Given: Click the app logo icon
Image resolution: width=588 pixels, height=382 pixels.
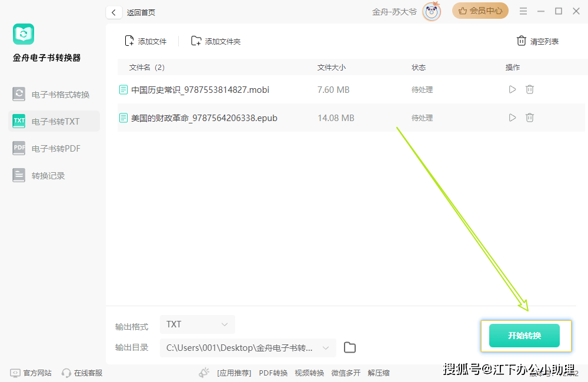Looking at the screenshot, I should coord(24,34).
